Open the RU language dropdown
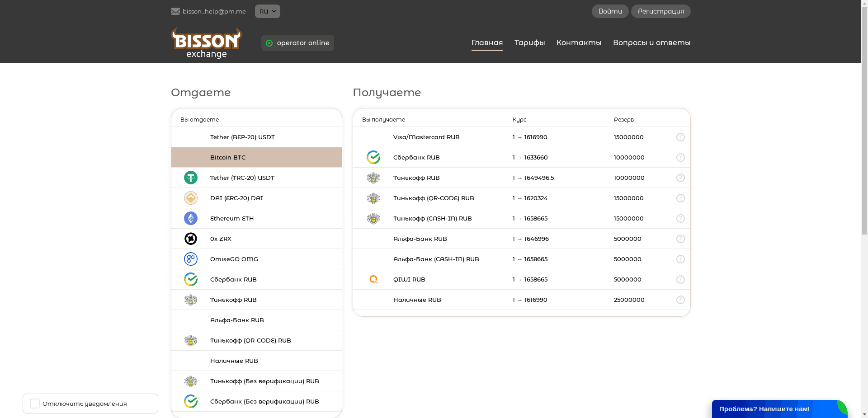868x418 pixels. point(267,11)
